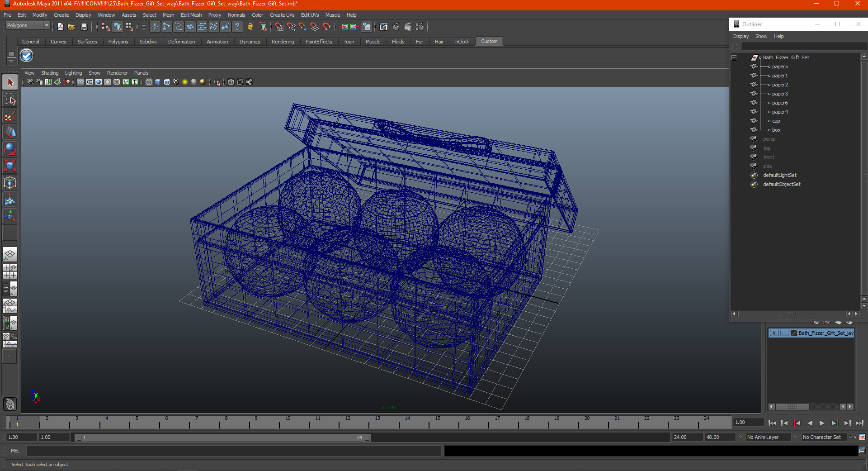Image resolution: width=868 pixels, height=471 pixels.
Task: Activate the Scale tool icon
Action: point(10,166)
